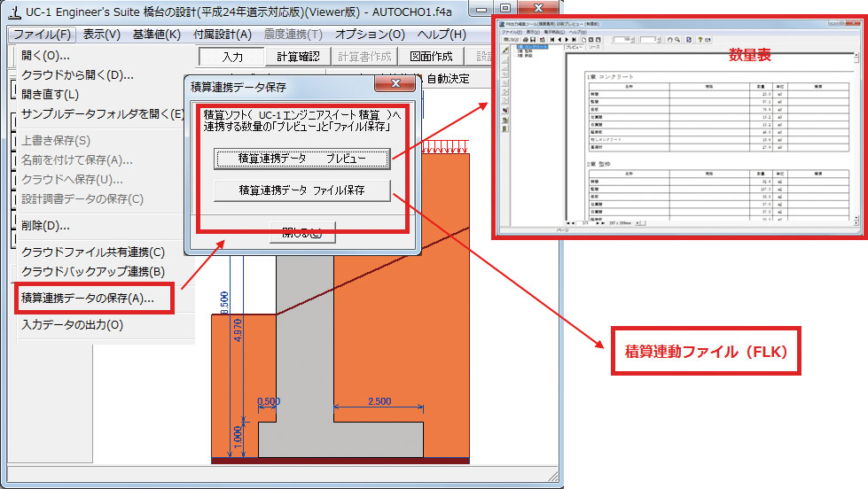Open 電子納品 menu in preview window
Viewport: 868px width, 489px height.
point(554,32)
